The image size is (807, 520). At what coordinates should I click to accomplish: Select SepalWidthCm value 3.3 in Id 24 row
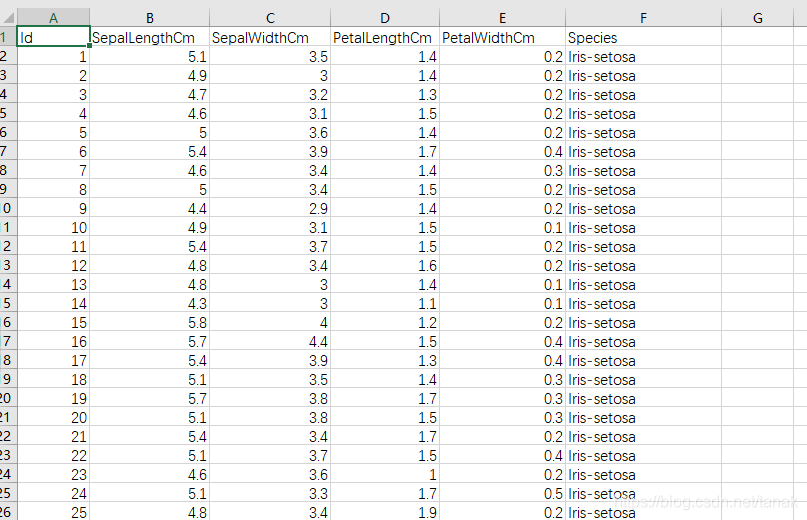coord(270,493)
